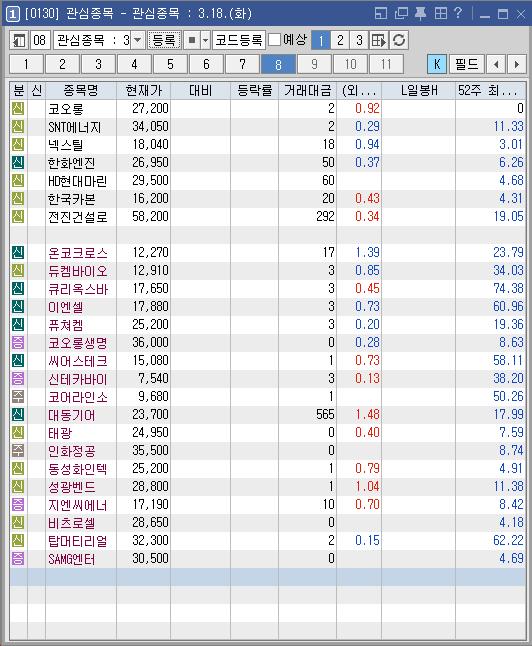Image resolution: width=532 pixels, height=646 pixels.
Task: Click the panel toggle icon left of 08
Action: [19, 40]
